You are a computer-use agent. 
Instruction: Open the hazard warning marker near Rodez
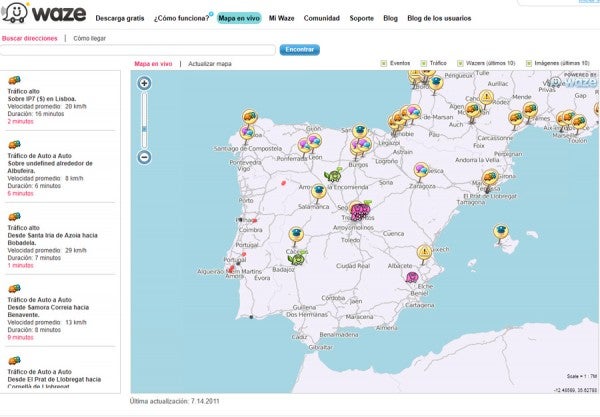coord(486,98)
